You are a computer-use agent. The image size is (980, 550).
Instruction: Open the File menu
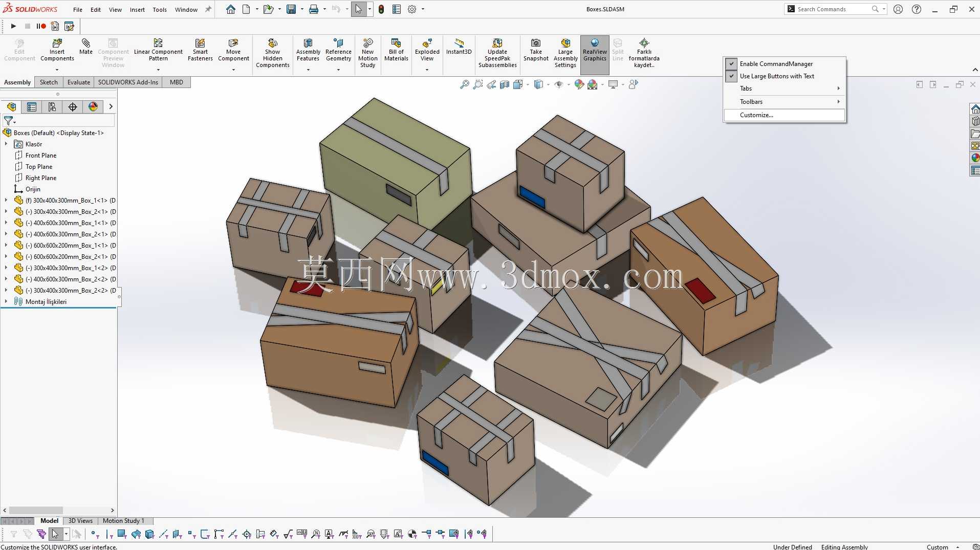[78, 10]
